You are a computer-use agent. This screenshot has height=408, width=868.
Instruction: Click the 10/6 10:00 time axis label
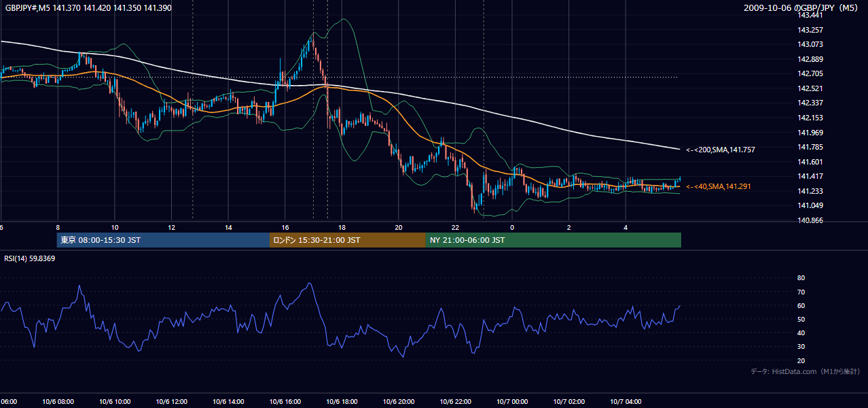(115, 402)
